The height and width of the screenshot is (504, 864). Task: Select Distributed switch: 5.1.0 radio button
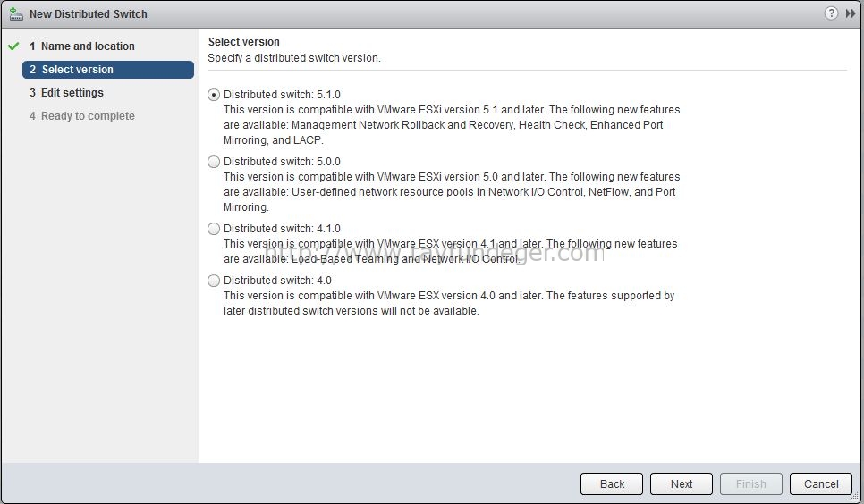coord(213,95)
